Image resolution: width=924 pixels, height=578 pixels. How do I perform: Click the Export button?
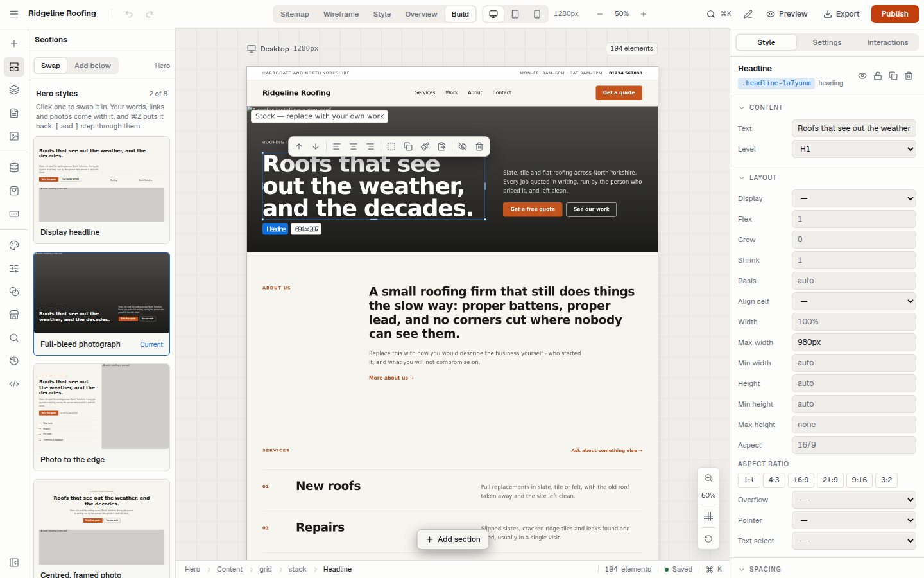[841, 14]
